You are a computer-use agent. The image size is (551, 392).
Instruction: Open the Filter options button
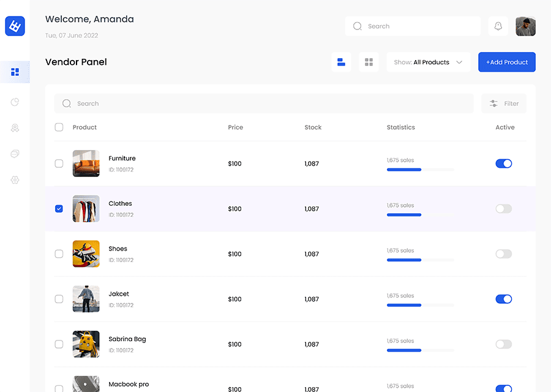[504, 104]
